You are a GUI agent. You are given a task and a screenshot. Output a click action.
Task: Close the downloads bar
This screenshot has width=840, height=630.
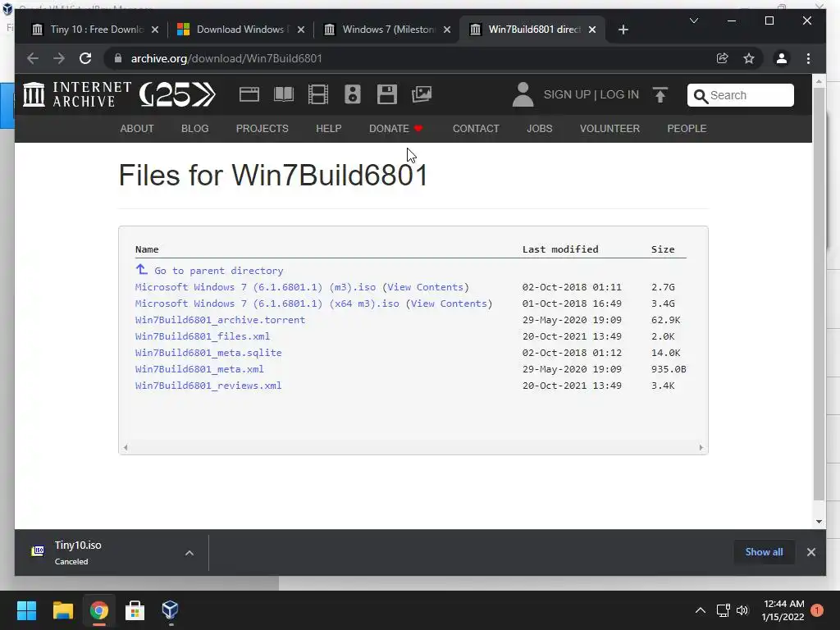[811, 552]
